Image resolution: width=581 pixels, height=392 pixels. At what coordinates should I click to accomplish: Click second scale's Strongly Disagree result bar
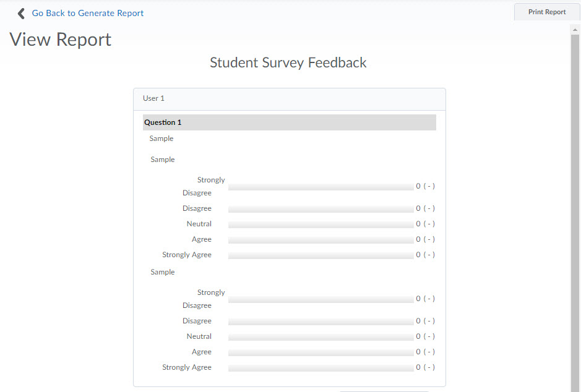pos(321,299)
